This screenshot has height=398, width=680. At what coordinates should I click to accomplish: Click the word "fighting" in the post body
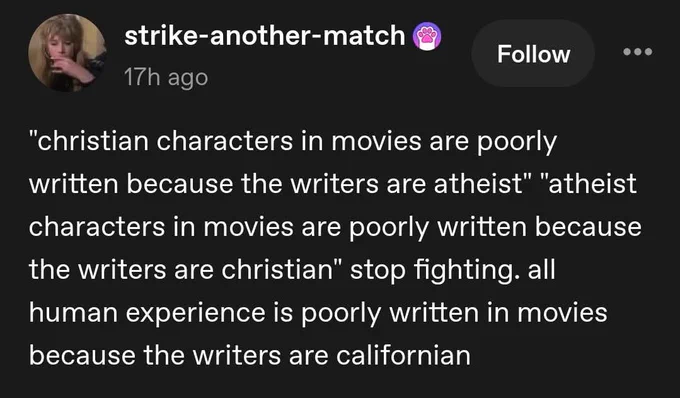tap(463, 271)
